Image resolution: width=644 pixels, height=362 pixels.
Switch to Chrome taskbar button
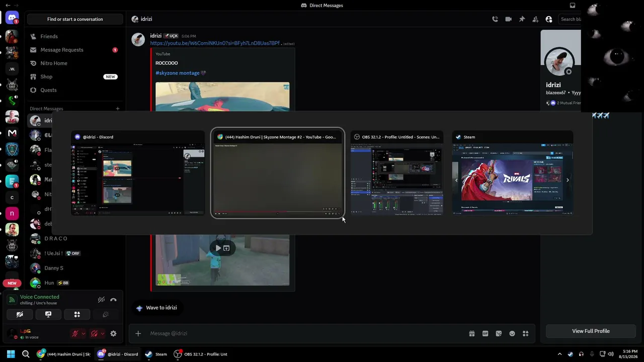pyautogui.click(x=64, y=354)
